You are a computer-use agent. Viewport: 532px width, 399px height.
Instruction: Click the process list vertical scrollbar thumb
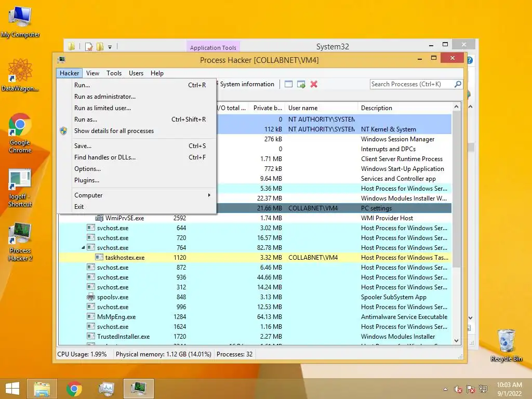pyautogui.click(x=456, y=189)
